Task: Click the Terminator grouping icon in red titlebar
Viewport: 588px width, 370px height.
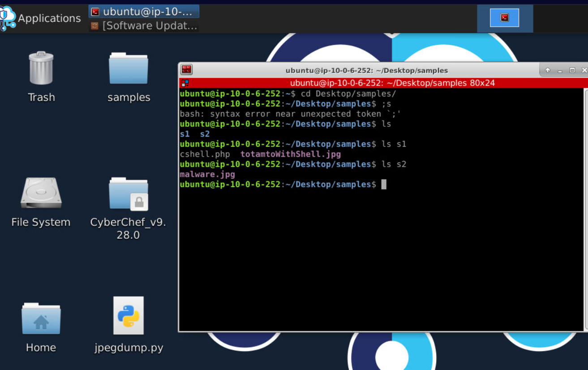Action: point(185,83)
